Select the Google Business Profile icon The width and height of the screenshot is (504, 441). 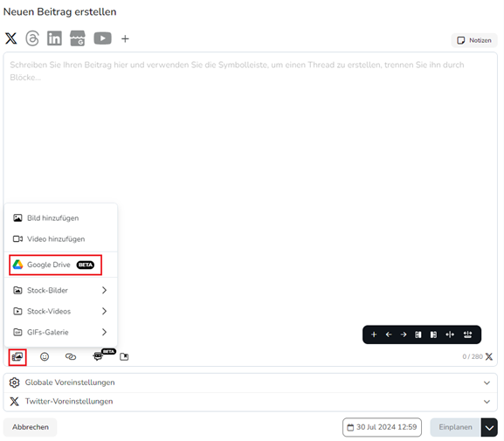78,38
